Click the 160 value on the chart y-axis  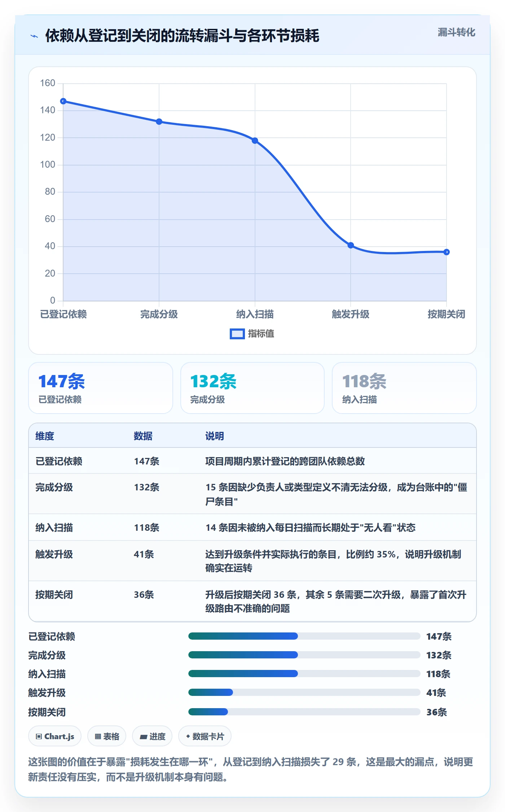(x=48, y=83)
